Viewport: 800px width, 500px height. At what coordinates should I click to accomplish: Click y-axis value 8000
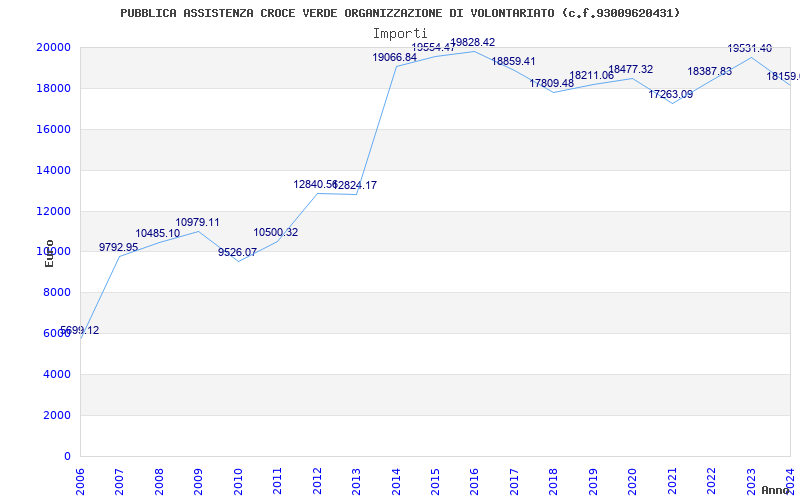[57, 292]
